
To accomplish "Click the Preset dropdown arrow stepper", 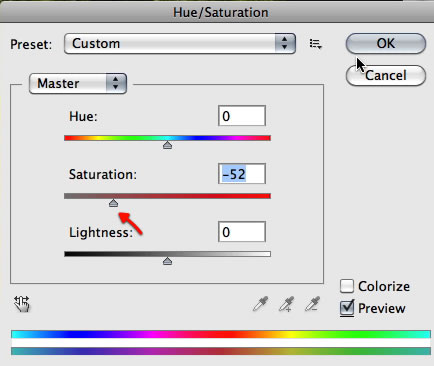I will pos(285,43).
